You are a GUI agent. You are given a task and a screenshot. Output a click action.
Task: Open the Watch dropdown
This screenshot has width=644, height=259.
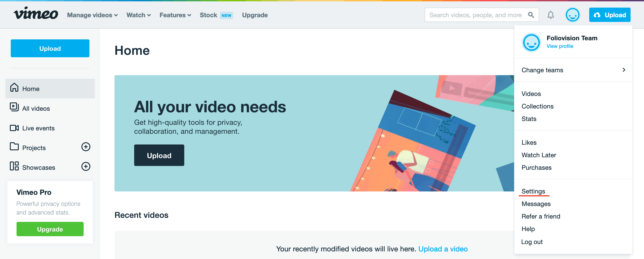[x=138, y=15]
